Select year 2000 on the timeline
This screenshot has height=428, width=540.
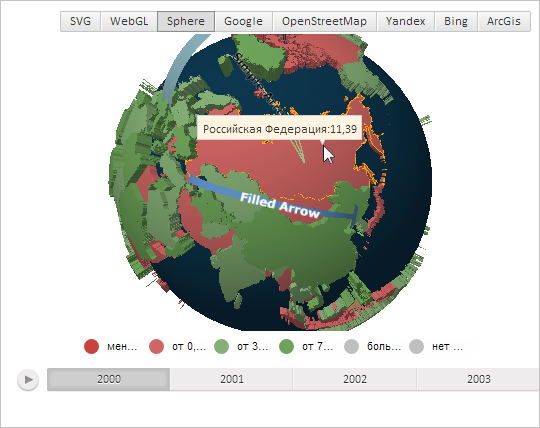[108, 379]
